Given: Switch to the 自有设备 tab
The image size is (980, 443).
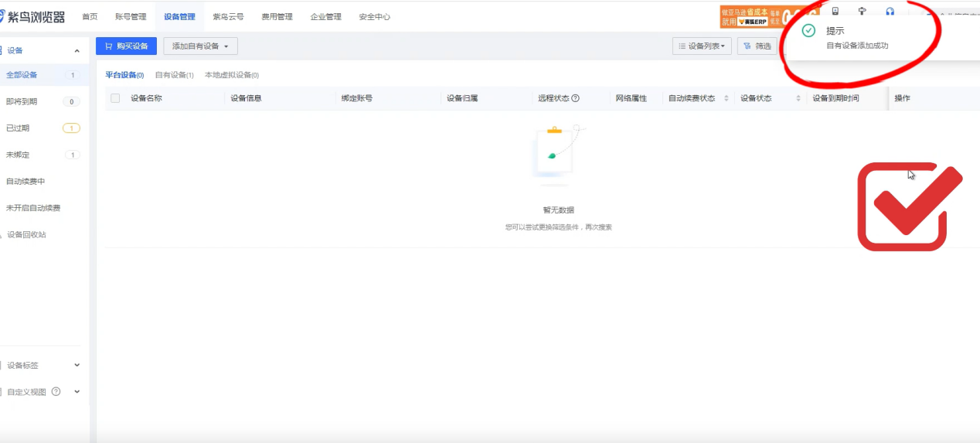Looking at the screenshot, I should pyautogui.click(x=174, y=75).
